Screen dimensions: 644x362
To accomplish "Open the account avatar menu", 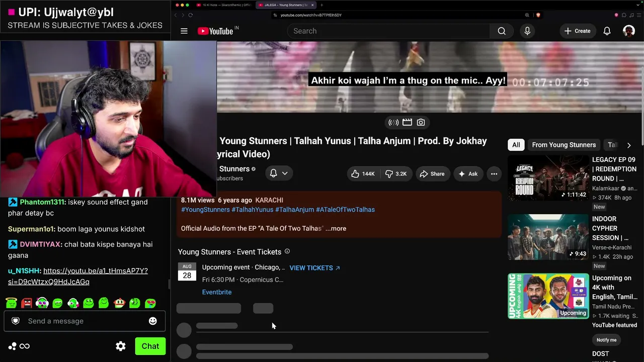I will [x=629, y=31].
